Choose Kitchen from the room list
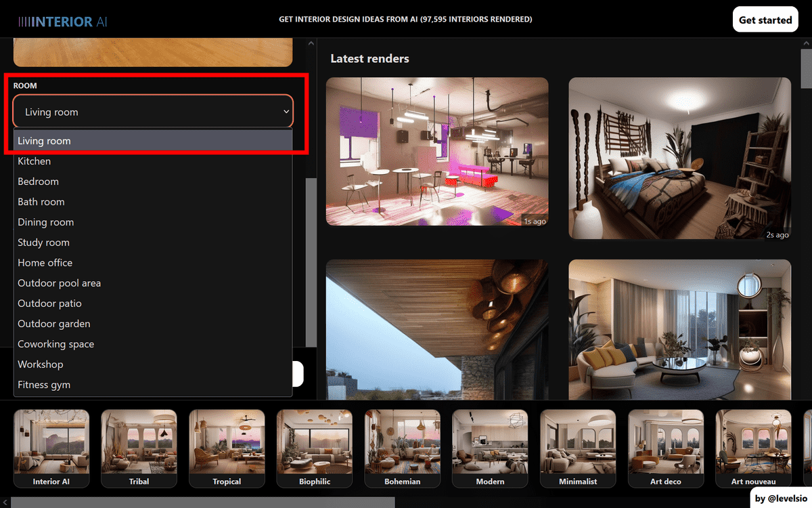Screen dimensions: 812x508 [35, 161]
